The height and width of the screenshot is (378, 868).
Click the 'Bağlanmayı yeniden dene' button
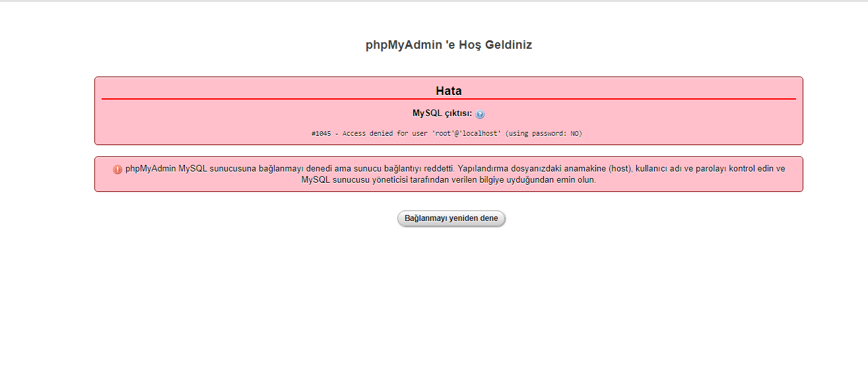451,218
